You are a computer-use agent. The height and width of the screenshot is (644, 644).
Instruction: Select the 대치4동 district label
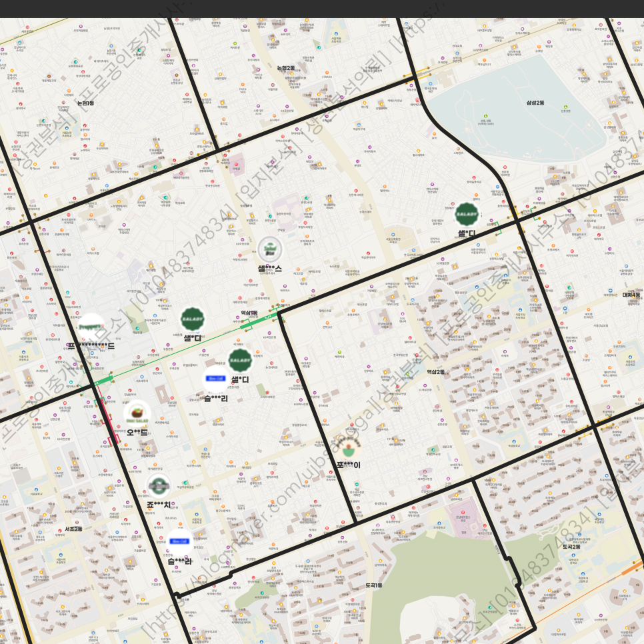point(631,295)
